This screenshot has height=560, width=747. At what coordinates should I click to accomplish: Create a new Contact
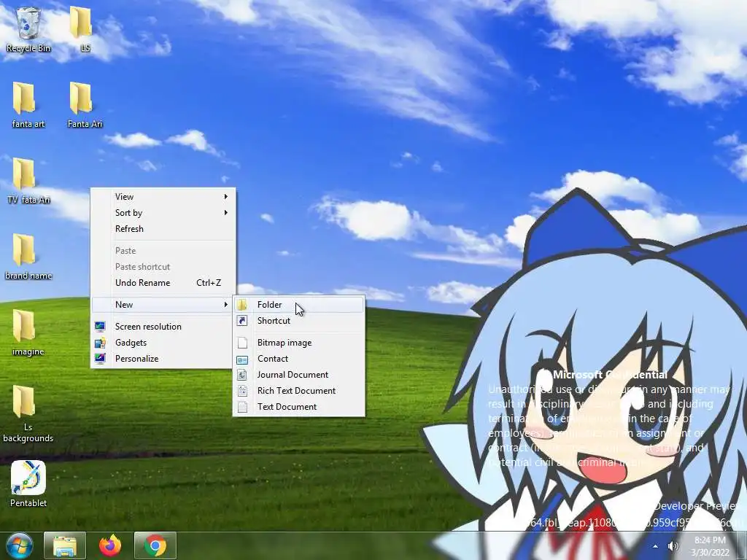pyautogui.click(x=298, y=359)
